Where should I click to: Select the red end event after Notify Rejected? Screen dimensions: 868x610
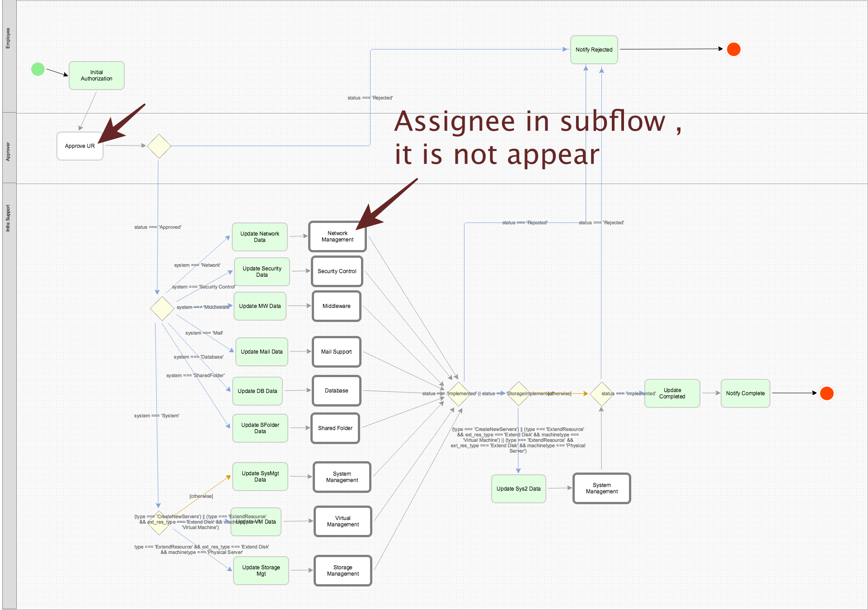coord(733,49)
